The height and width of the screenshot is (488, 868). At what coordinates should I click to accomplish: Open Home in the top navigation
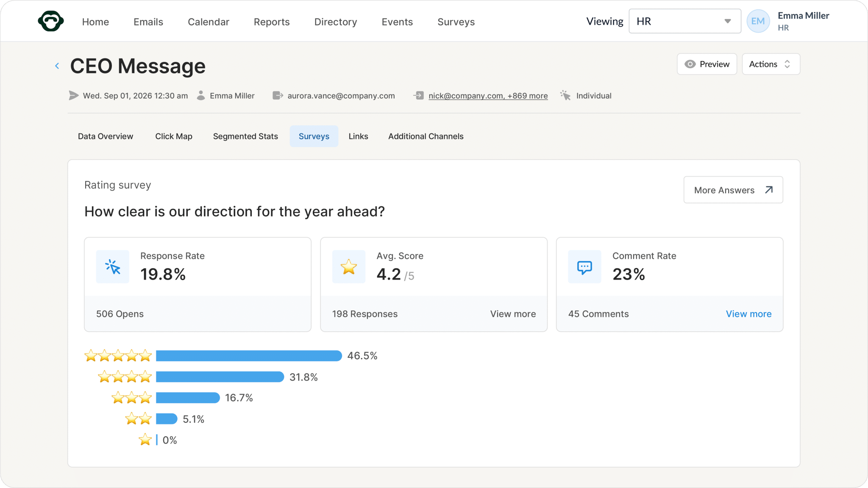tap(95, 22)
